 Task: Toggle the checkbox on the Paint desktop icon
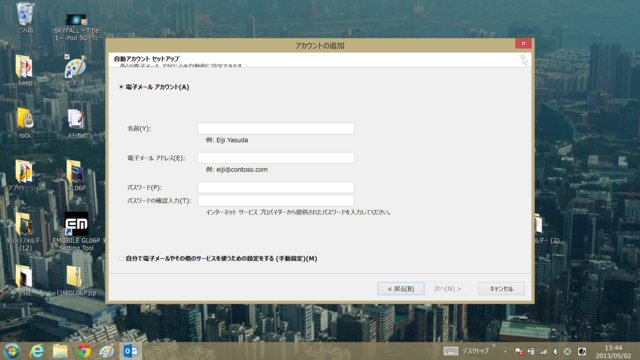coord(67,57)
